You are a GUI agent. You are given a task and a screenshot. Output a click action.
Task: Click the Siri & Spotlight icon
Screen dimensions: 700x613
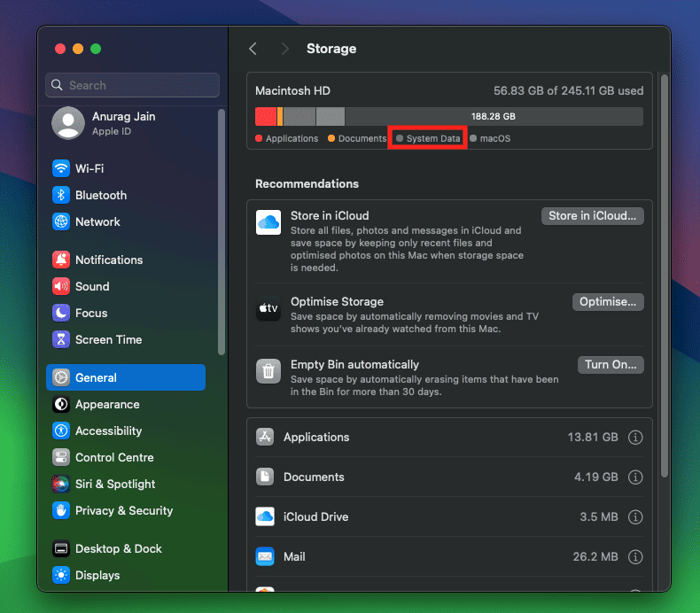[x=61, y=484]
